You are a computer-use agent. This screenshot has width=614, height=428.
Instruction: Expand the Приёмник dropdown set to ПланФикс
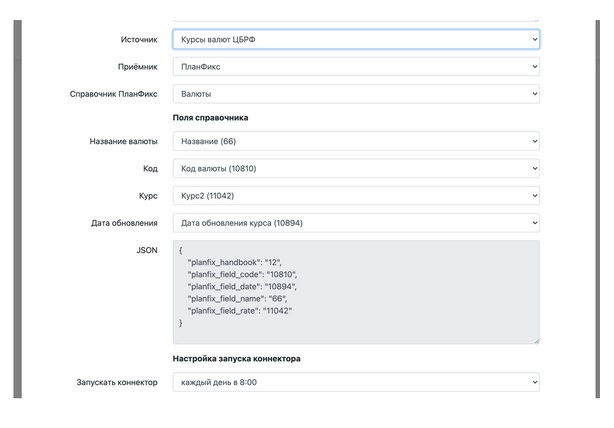point(356,67)
